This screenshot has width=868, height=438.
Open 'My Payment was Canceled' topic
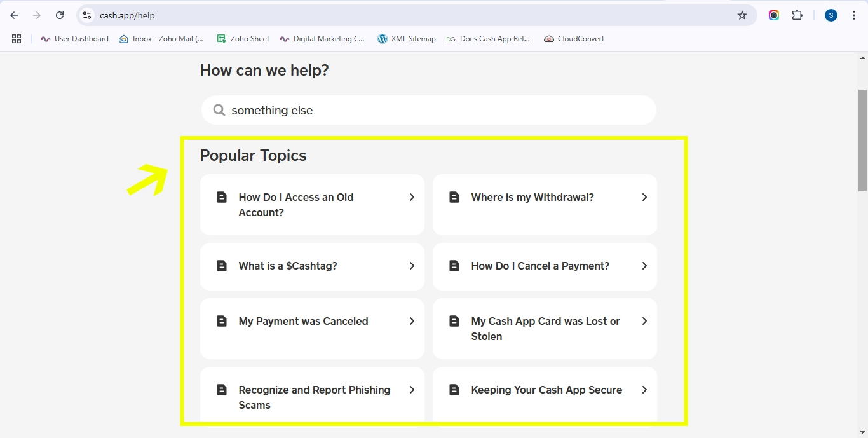(x=312, y=329)
